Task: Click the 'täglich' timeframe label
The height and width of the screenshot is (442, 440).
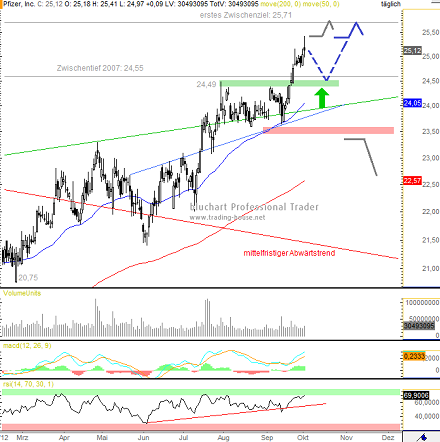Action: click(391, 4)
